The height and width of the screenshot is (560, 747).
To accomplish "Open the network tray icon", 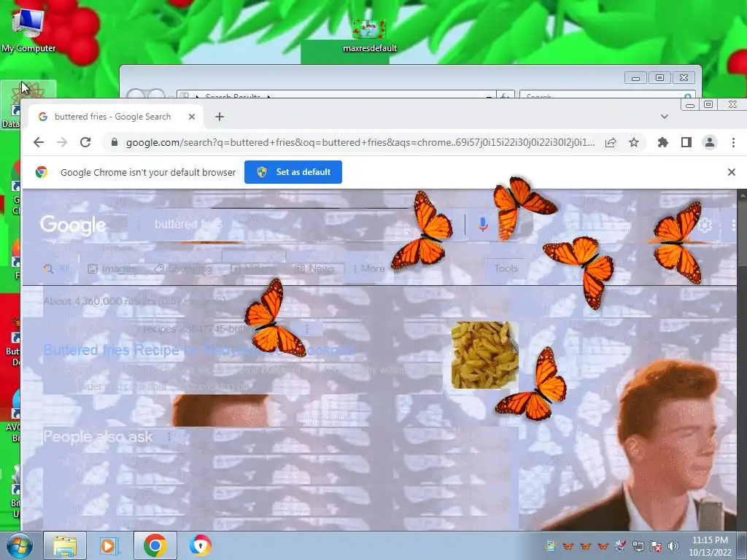I will tap(638, 546).
